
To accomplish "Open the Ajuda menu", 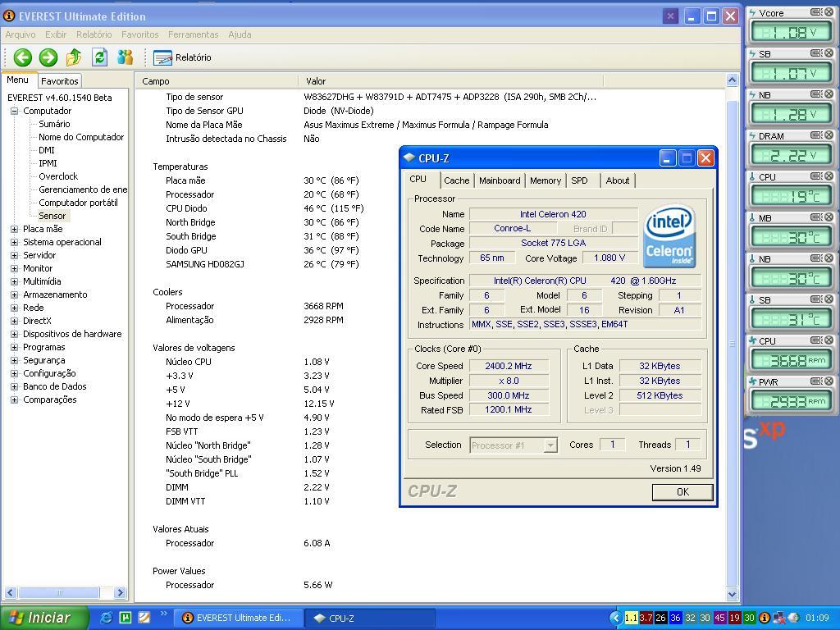I will 240,34.
